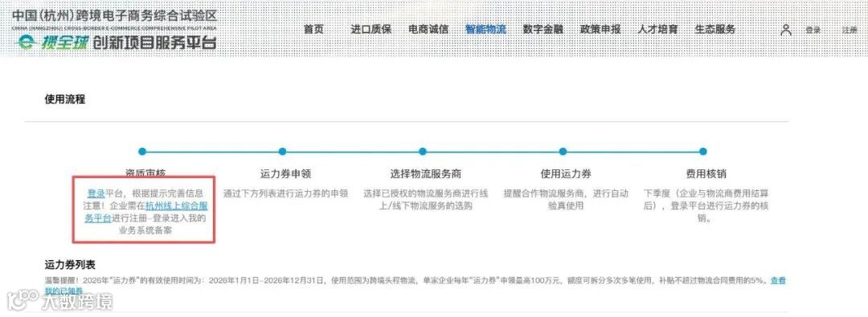
Task: Click the 使用流程 heading
Action: [65, 100]
